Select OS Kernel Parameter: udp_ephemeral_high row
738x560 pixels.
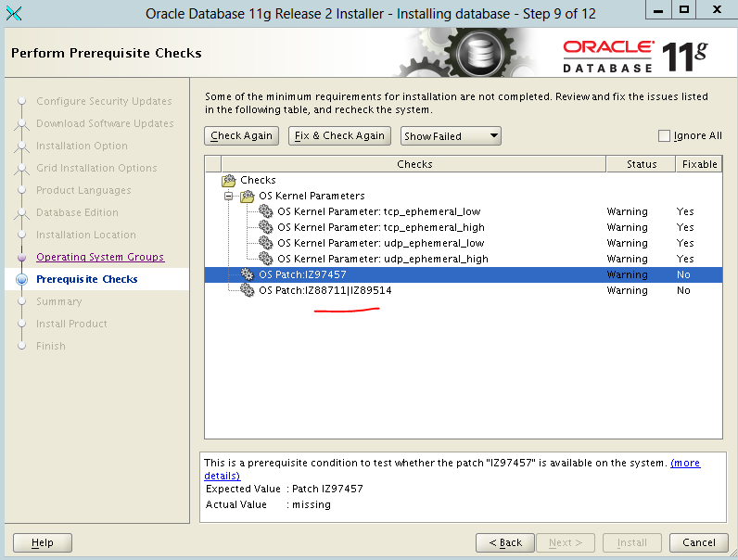464,259
